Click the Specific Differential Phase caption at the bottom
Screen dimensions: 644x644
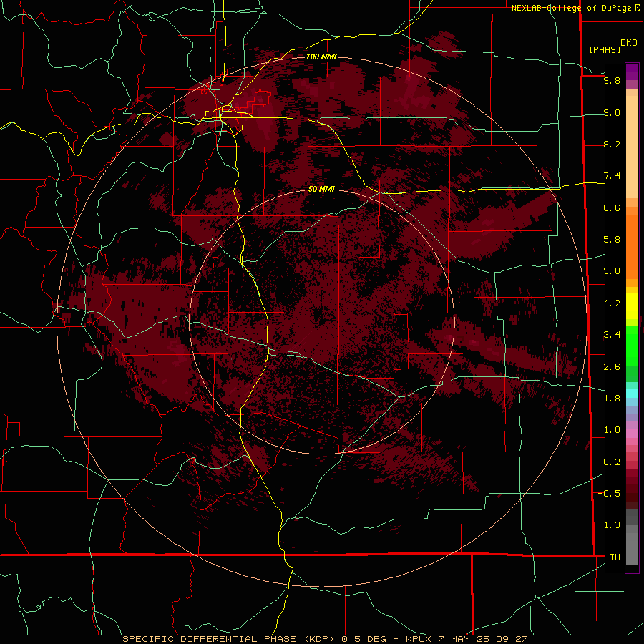(x=325, y=639)
